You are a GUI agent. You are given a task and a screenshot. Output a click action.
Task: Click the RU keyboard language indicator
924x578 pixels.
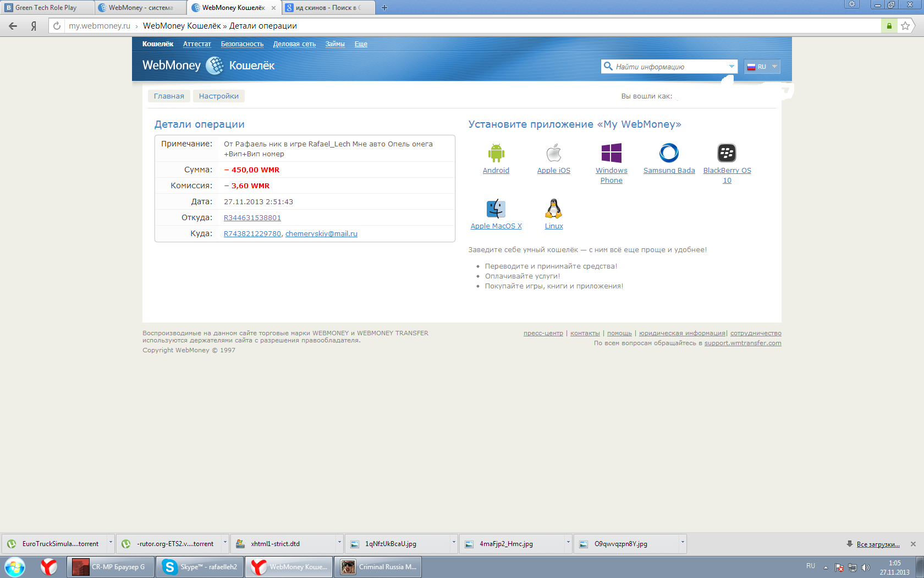click(811, 566)
